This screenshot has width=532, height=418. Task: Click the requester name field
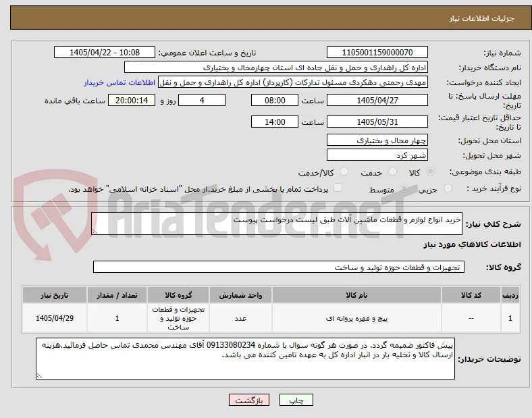pos(293,82)
